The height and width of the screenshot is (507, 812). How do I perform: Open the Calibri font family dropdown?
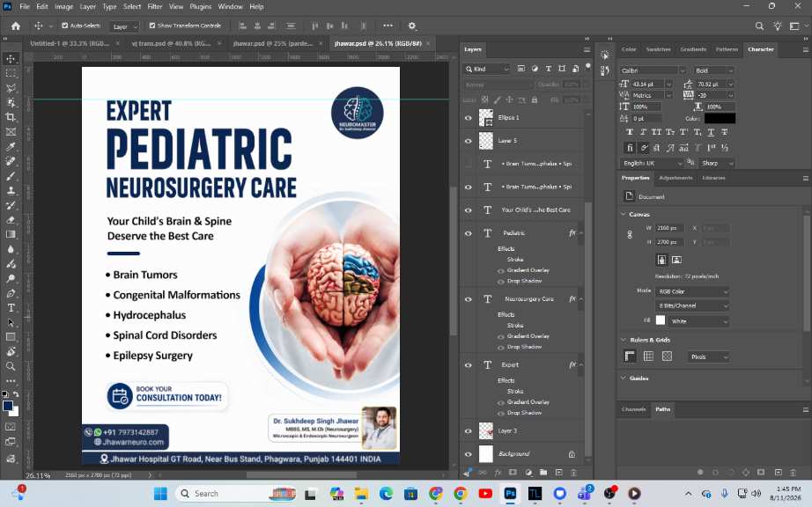[653, 70]
